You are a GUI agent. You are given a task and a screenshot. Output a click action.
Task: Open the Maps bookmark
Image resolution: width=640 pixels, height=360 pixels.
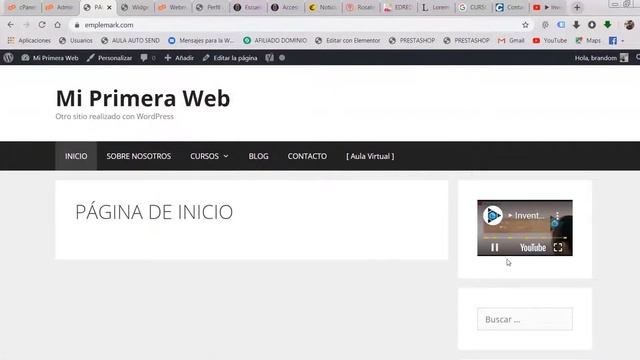click(588, 40)
